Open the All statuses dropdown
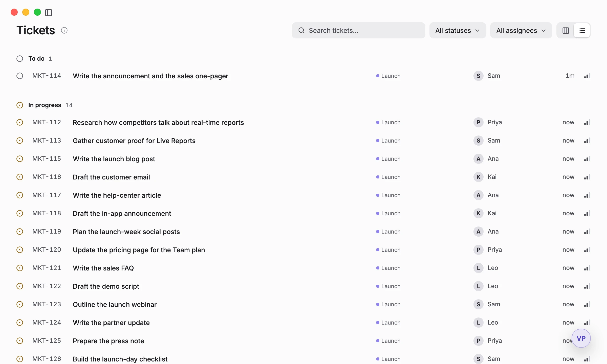Viewport: 607px width, 364px height. click(458, 31)
